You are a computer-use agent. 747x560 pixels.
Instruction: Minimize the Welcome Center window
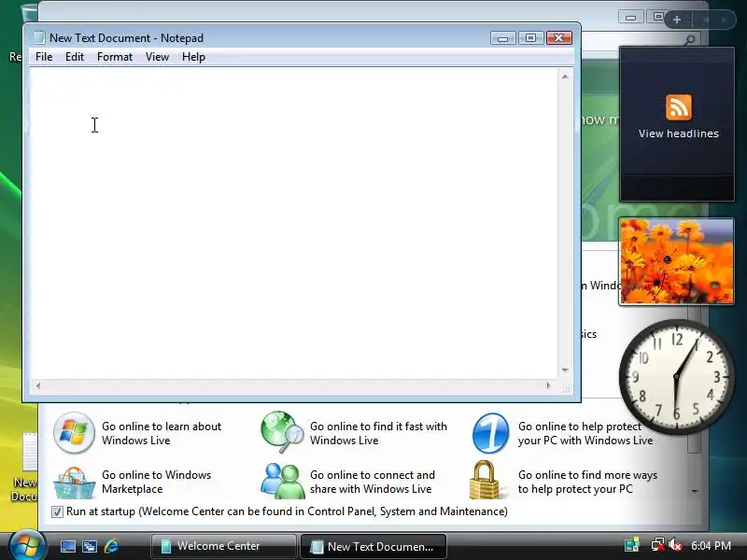pos(631,18)
